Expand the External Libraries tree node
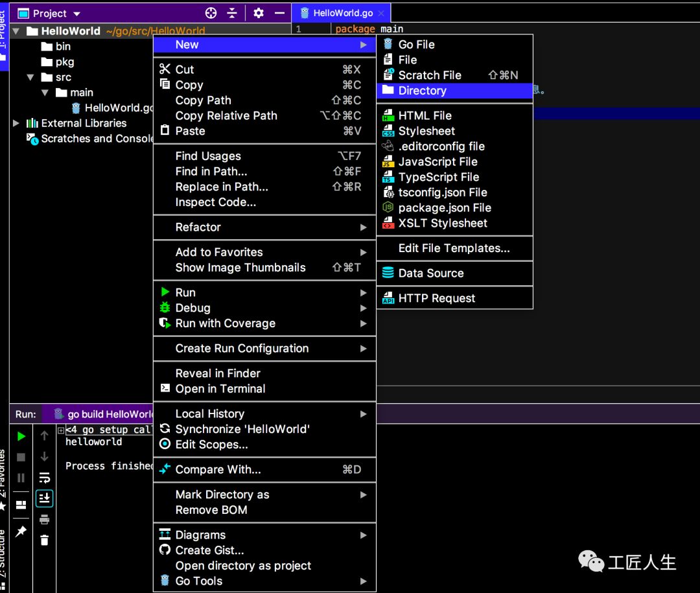The image size is (700, 593). [16, 123]
